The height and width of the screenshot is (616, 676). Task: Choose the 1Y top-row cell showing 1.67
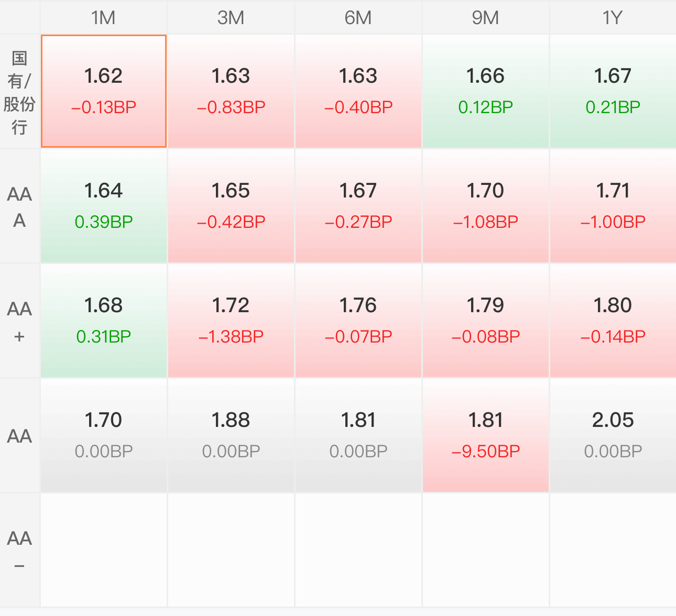tap(613, 91)
